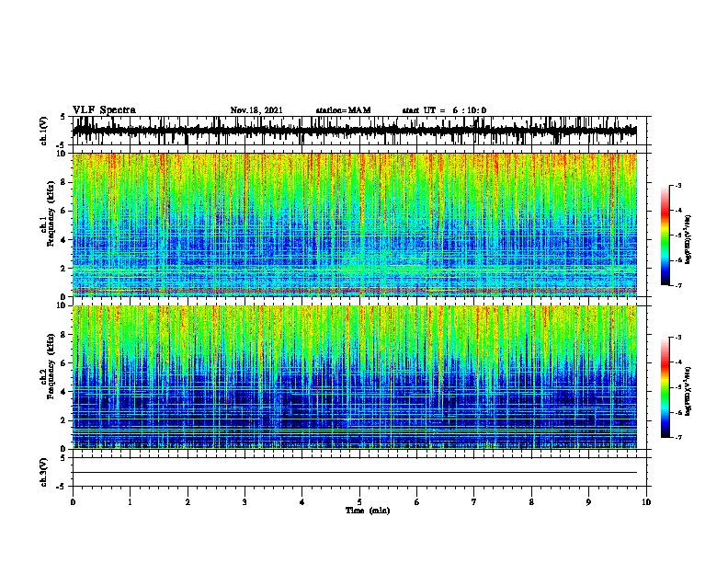This screenshot has height=563, width=728.
Task: Click the -3 label on ch.1 colorbar
Action: (678, 185)
